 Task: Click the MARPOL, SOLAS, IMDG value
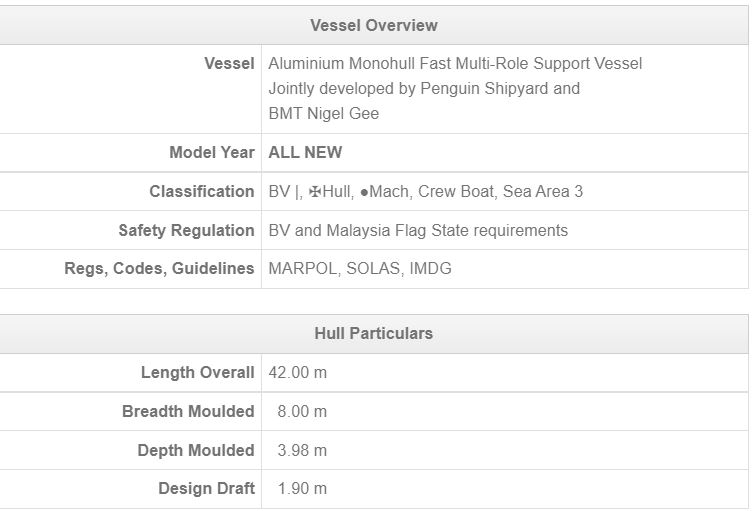[360, 269]
